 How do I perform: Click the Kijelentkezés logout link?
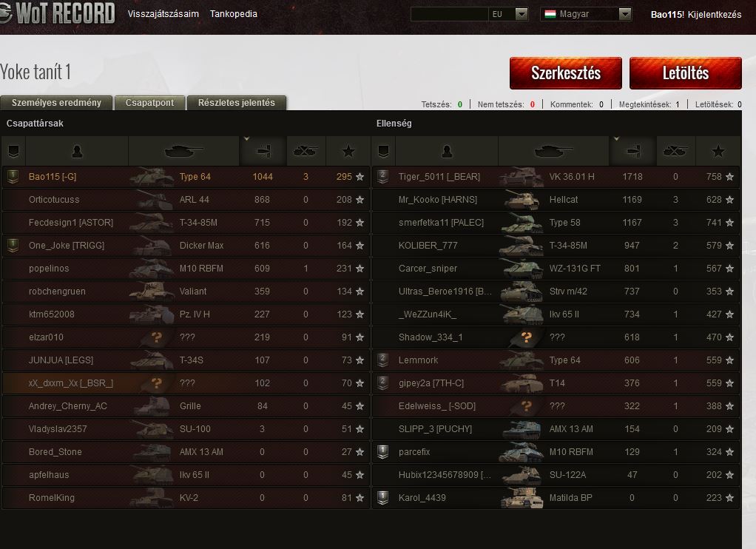point(715,15)
